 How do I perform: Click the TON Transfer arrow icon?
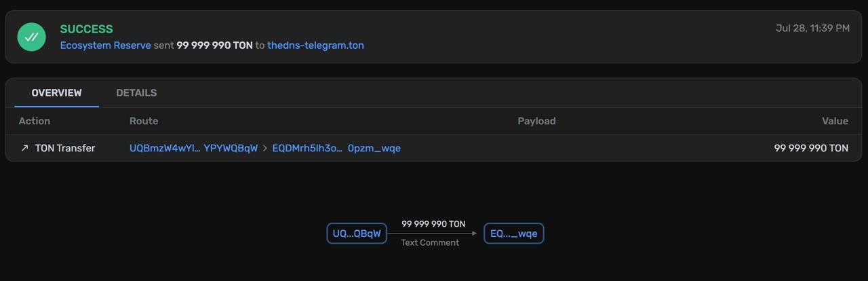[24, 148]
